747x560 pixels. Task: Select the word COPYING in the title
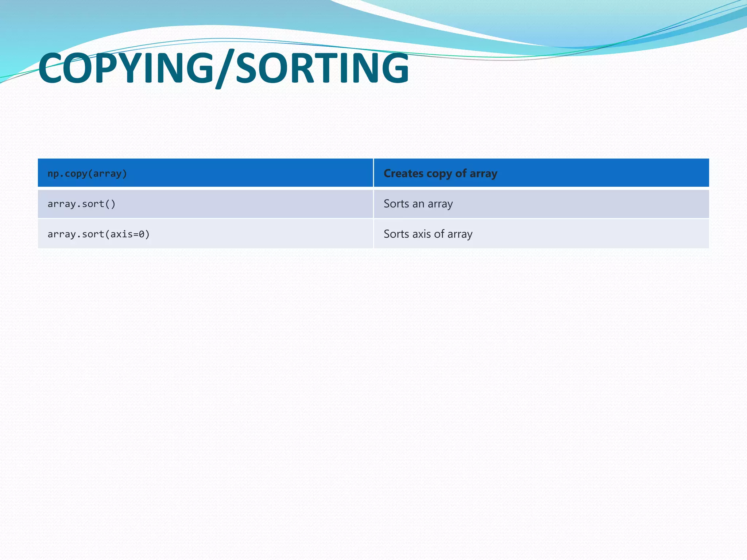point(126,68)
